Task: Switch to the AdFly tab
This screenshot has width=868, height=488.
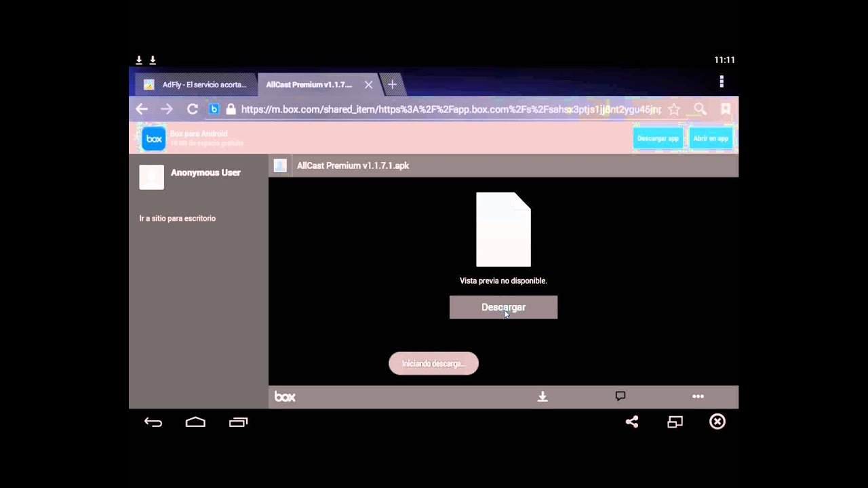Action: pos(195,85)
